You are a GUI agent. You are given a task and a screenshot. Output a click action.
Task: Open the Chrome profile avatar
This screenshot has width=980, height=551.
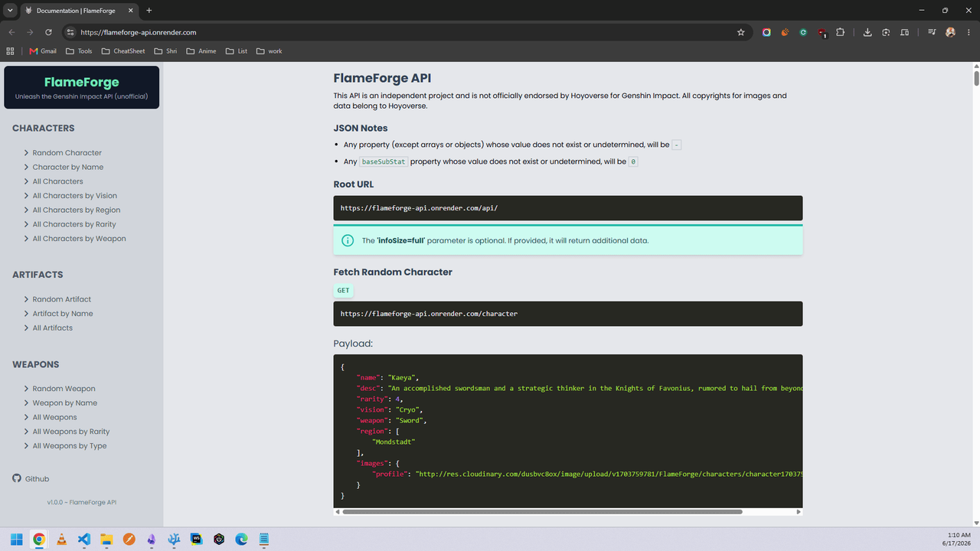pyautogui.click(x=950, y=32)
